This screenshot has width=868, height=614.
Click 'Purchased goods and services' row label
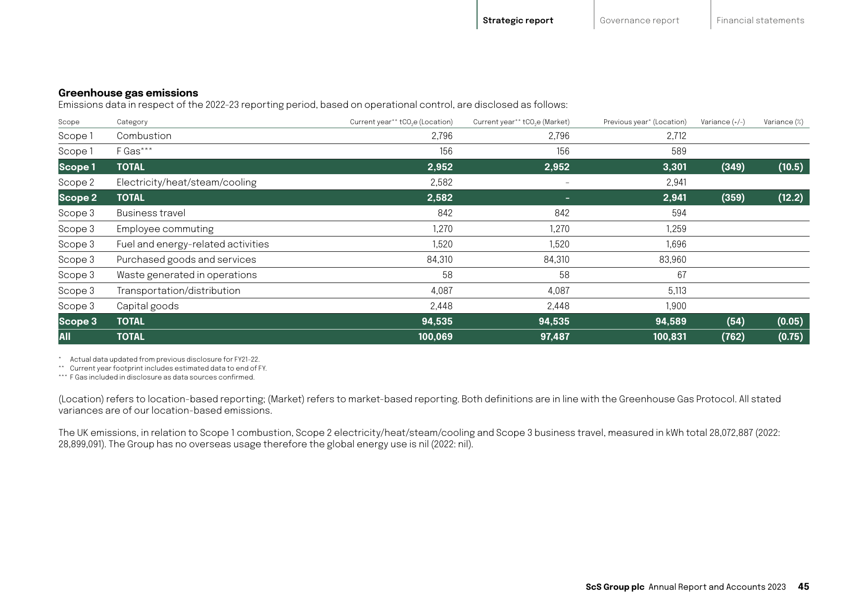click(x=187, y=260)
